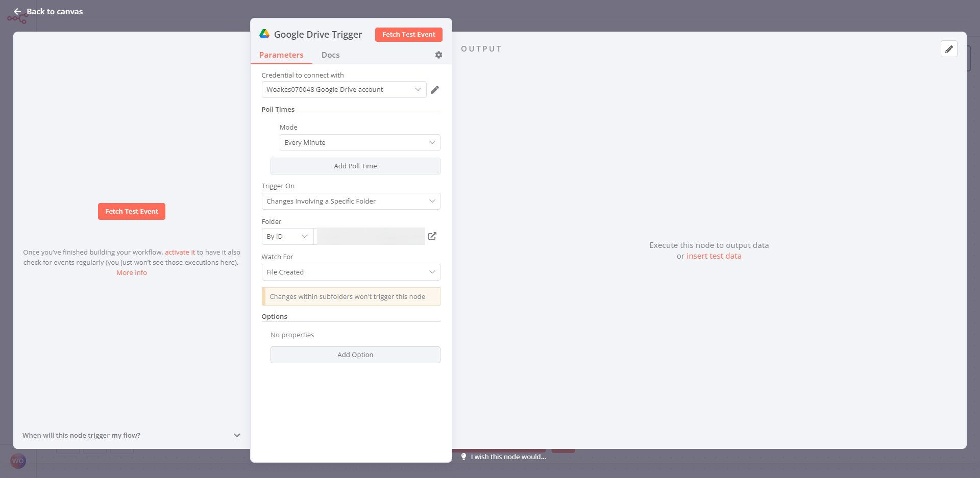
Task: Click the back arrow icon to canvas
Action: click(x=17, y=11)
